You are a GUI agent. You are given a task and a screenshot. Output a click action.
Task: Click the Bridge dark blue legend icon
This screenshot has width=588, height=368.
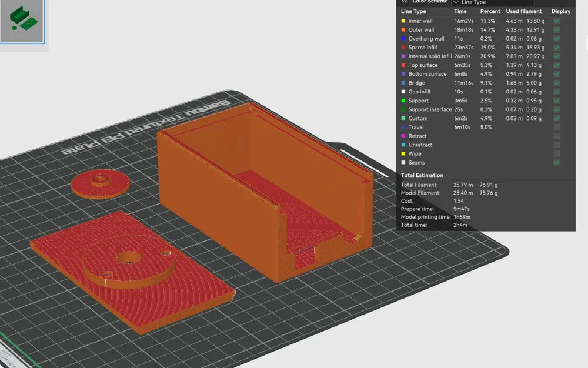click(404, 83)
